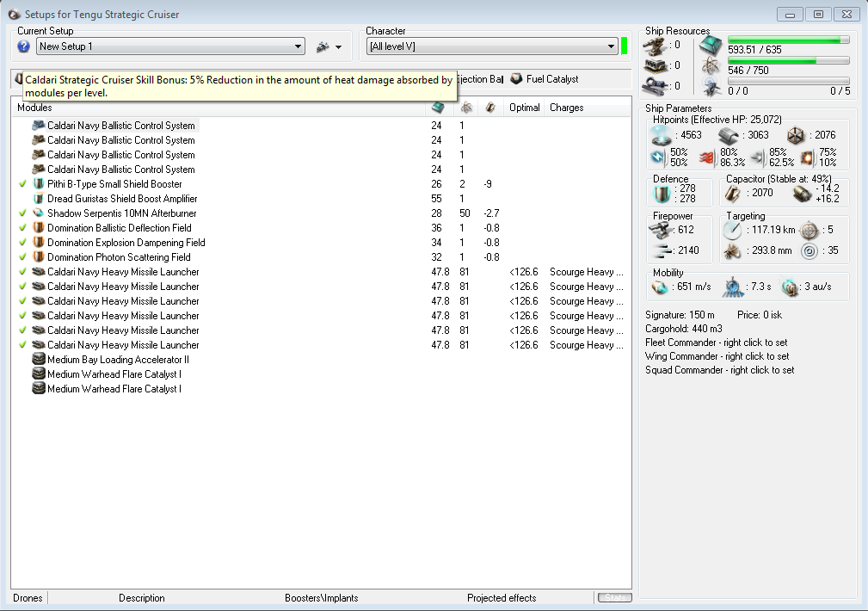Click the warp speed icon beside 3 au/s

point(790,287)
